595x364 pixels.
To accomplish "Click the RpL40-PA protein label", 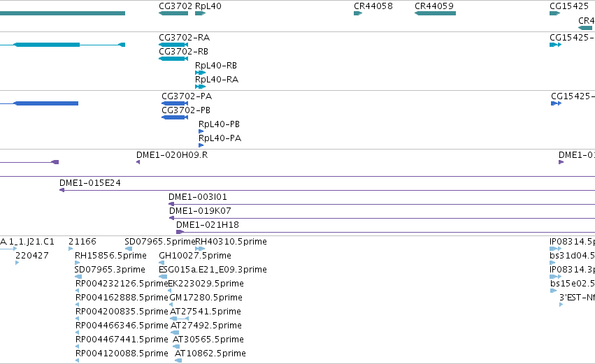I will coord(220,138).
